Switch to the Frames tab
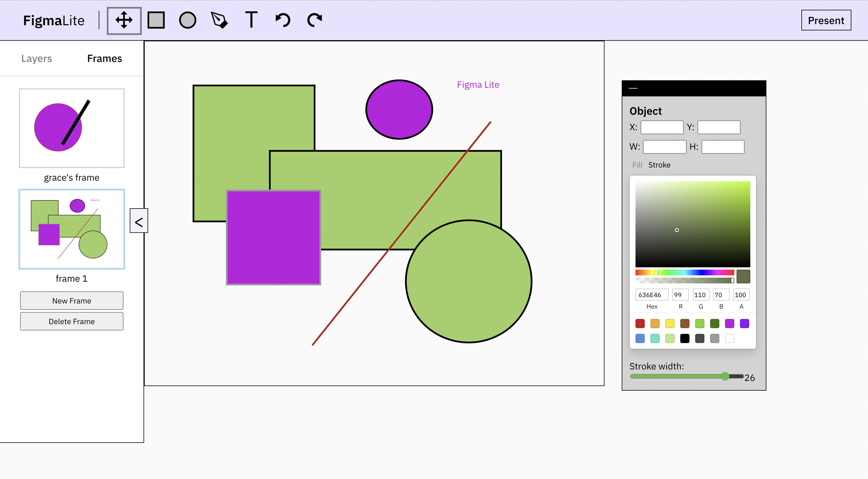Viewport: 868px width, 479px height. click(104, 58)
